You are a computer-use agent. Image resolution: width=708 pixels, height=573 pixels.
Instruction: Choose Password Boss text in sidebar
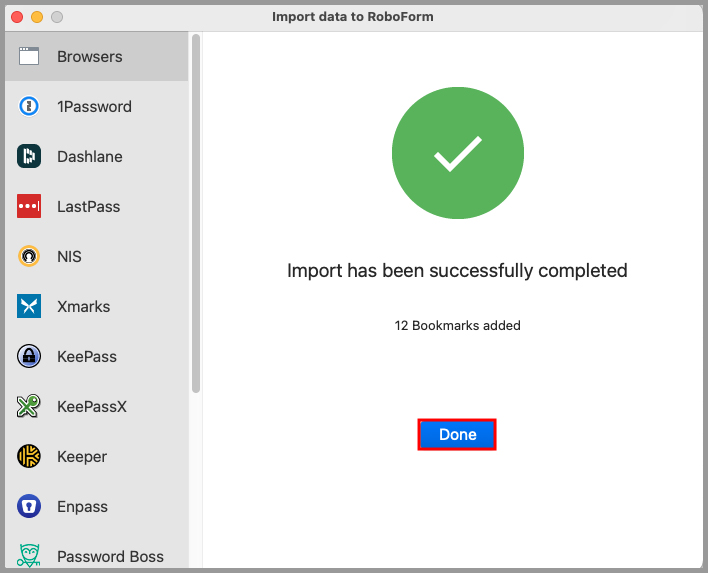click(110, 557)
